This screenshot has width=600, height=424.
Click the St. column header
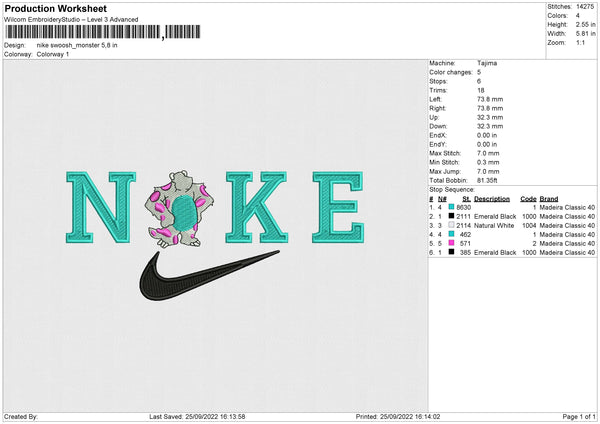466,199
